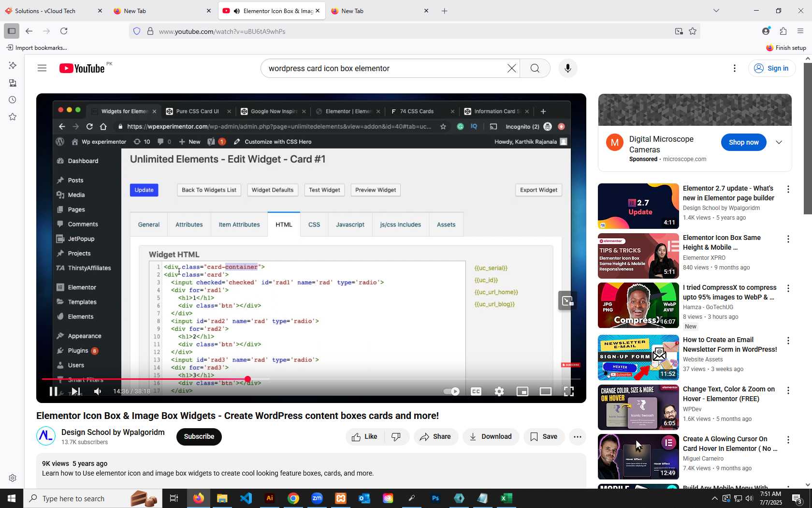Subscribe to Design School by Wpalgoridm
This screenshot has height=508, width=812.
[x=199, y=437]
